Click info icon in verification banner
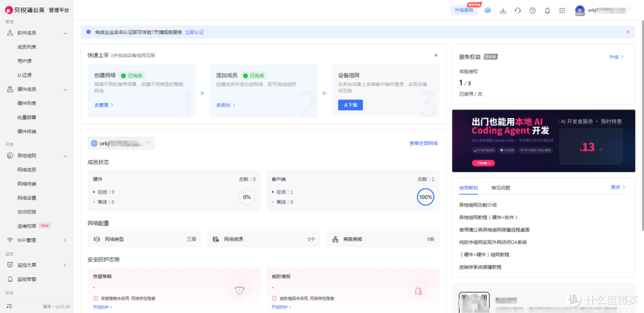The image size is (644, 313). [88, 32]
